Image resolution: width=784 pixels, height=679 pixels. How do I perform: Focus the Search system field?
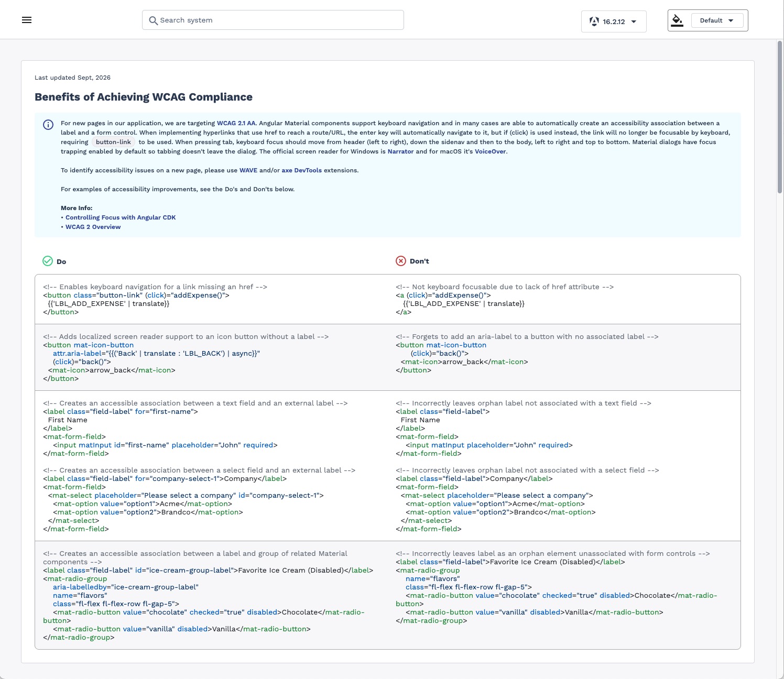pos(273,20)
